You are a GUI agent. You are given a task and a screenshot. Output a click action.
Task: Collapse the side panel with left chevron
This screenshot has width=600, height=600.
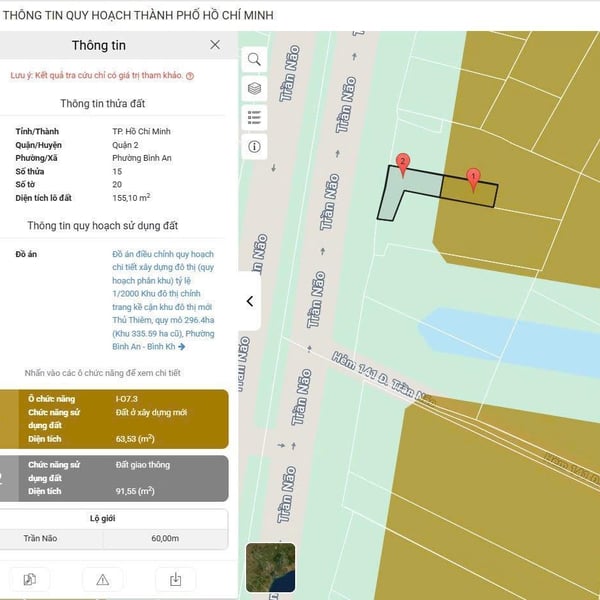point(250,301)
